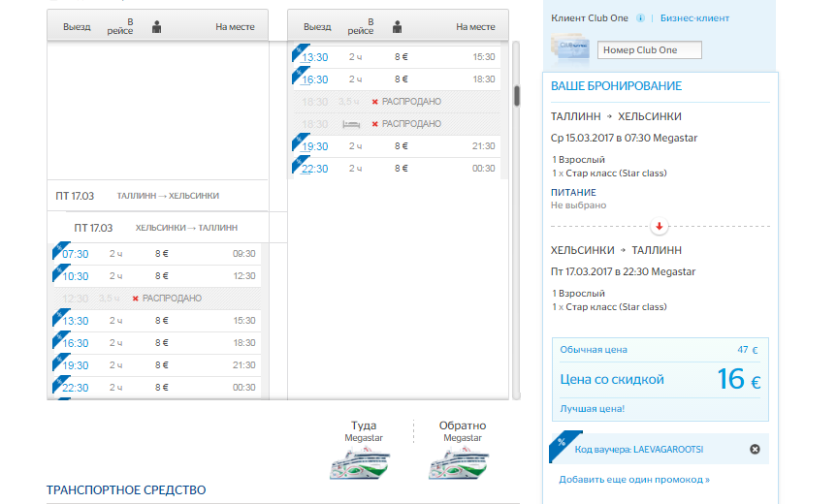Click the Лучшая цена! label
Screen dimensions: 837x504
[x=593, y=409]
